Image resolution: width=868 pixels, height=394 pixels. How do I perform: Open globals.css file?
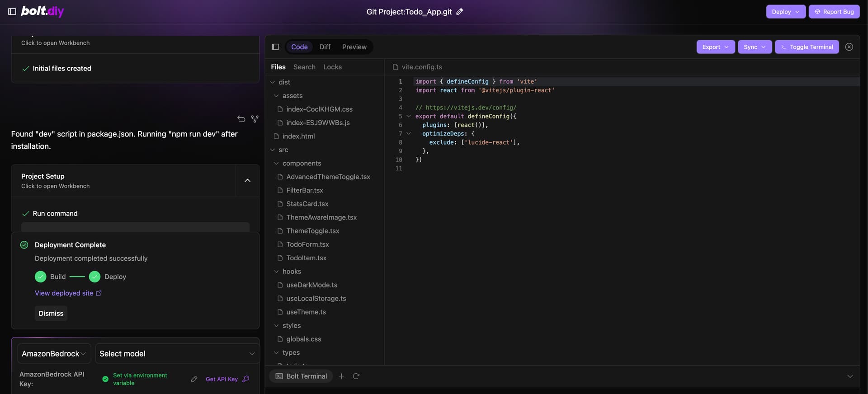[324, 339]
